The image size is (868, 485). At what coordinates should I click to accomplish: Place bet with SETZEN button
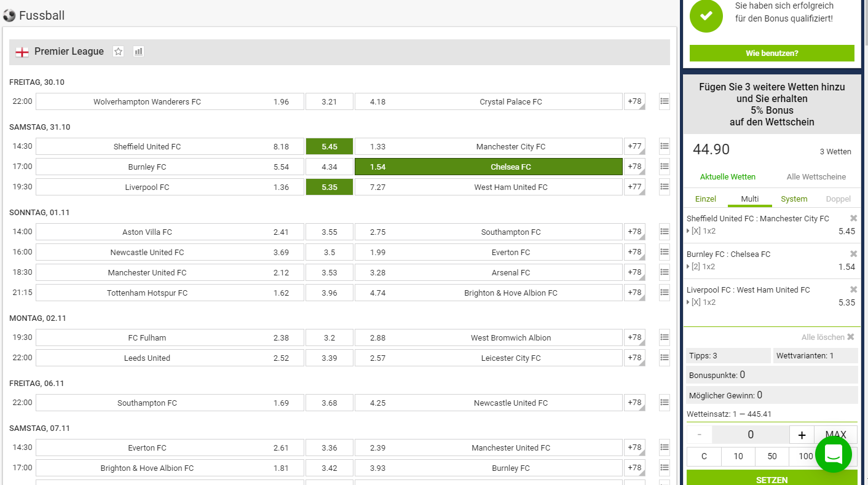(x=772, y=479)
